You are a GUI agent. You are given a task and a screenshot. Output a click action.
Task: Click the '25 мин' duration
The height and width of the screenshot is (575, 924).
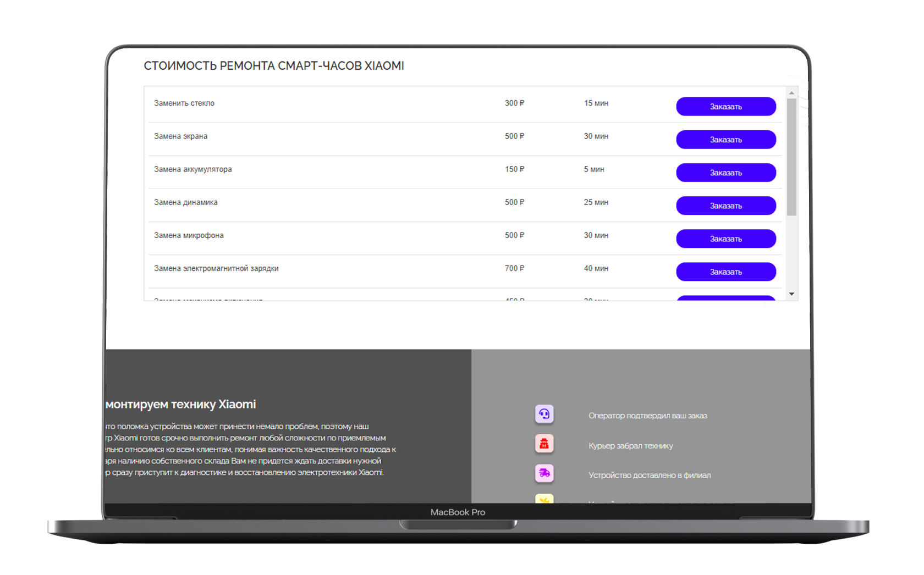click(596, 202)
